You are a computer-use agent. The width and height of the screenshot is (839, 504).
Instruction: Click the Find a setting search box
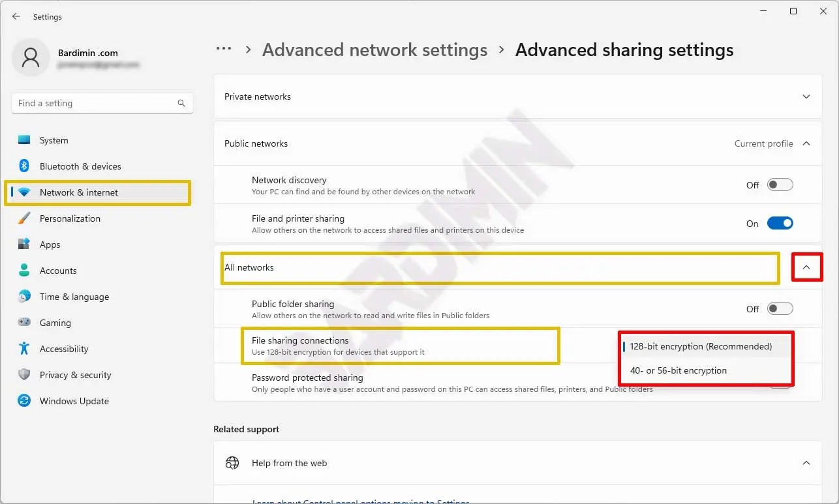(x=95, y=103)
